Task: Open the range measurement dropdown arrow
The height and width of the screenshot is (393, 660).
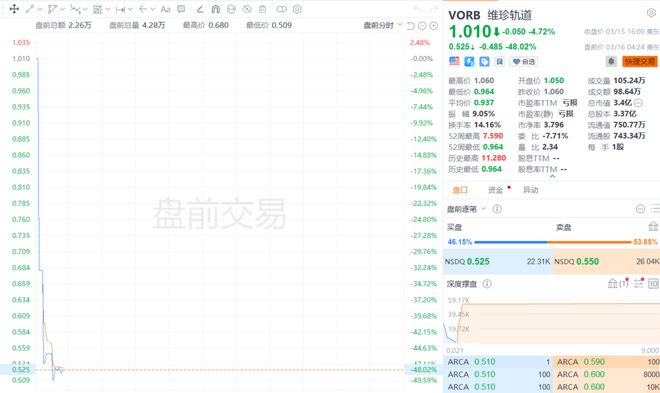Action: click(x=130, y=9)
